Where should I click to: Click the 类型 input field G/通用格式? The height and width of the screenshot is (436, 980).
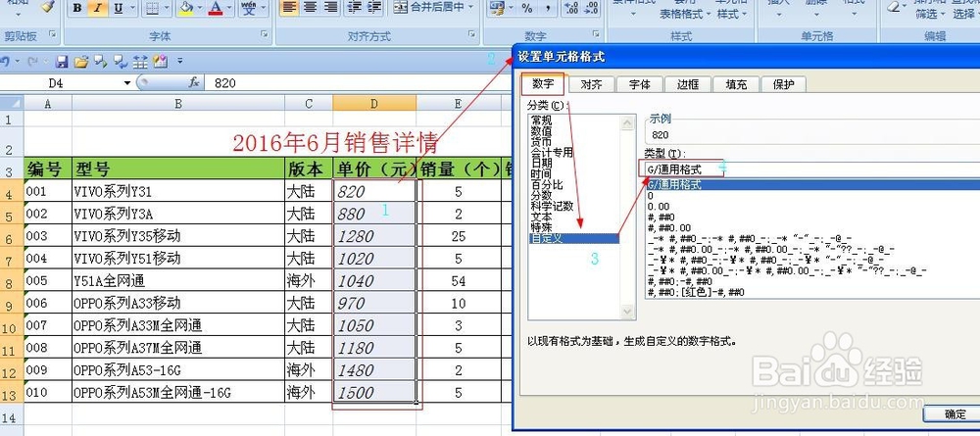[x=810, y=170]
